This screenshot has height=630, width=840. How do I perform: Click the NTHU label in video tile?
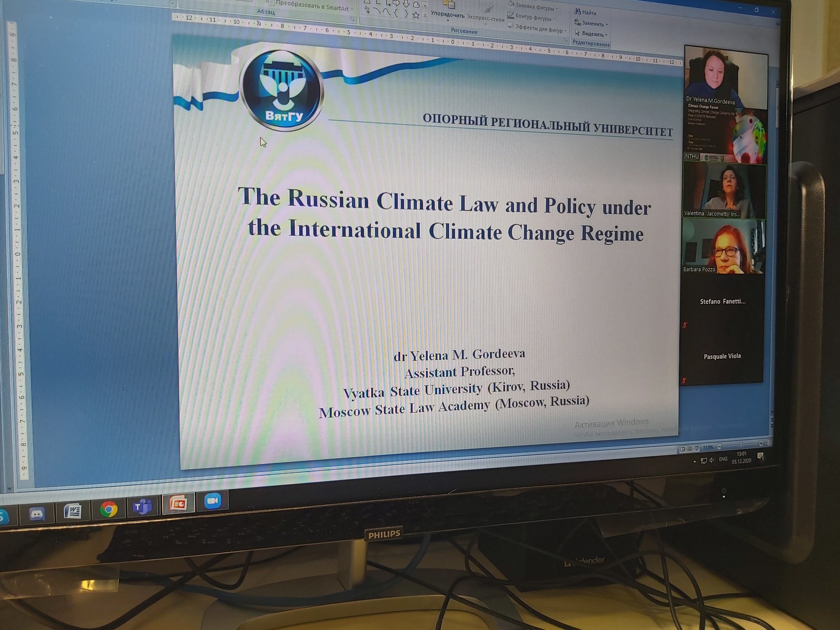click(691, 156)
